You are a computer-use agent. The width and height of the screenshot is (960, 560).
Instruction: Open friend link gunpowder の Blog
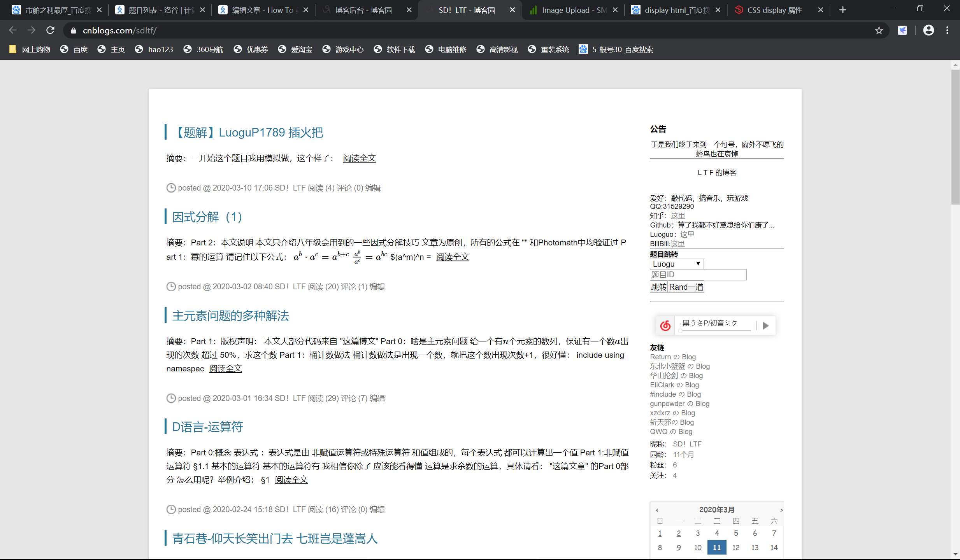(x=680, y=404)
